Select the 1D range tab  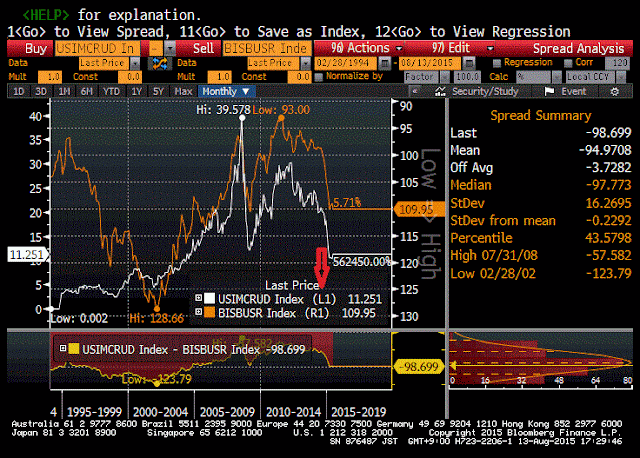pyautogui.click(x=18, y=91)
